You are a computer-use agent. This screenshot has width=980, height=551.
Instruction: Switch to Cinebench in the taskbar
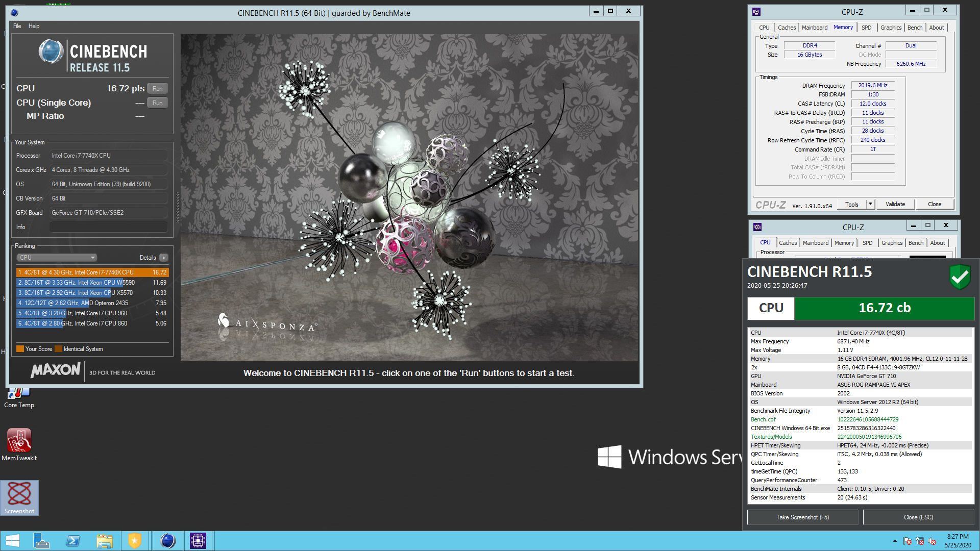tap(167, 541)
